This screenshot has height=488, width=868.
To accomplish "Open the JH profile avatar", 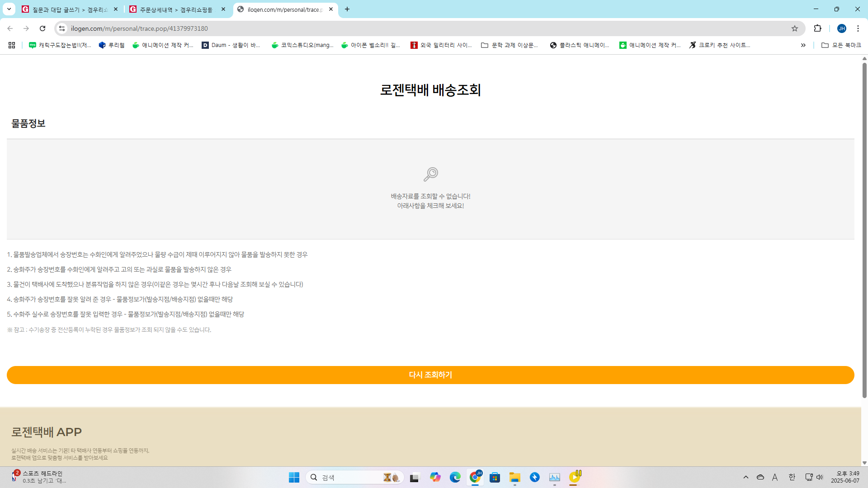I will tap(842, 28).
